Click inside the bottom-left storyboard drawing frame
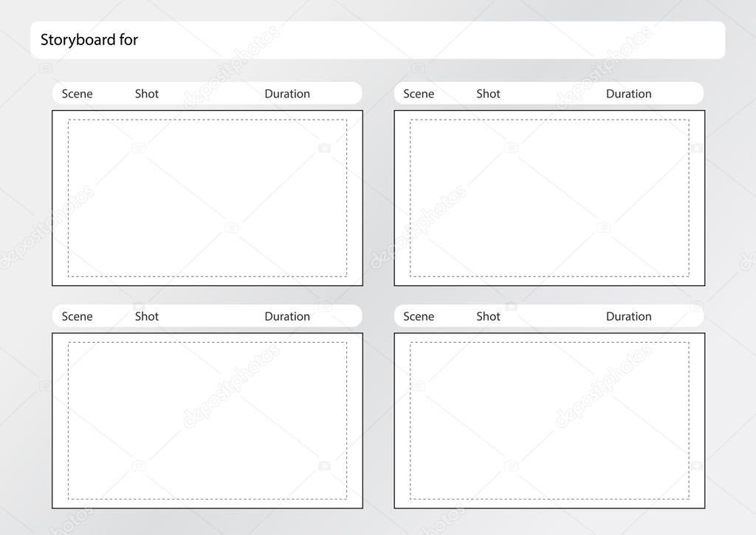The height and width of the screenshot is (535, 756). click(207, 420)
